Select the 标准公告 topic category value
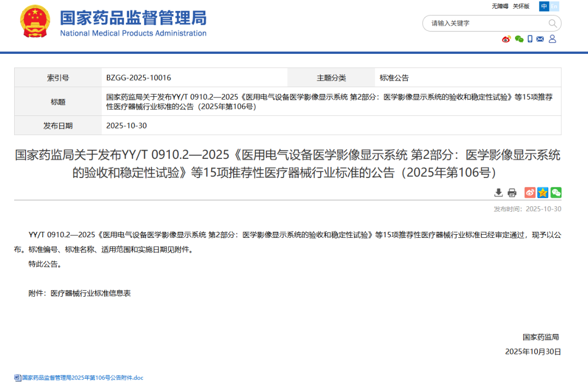The image size is (588, 387). tap(394, 78)
